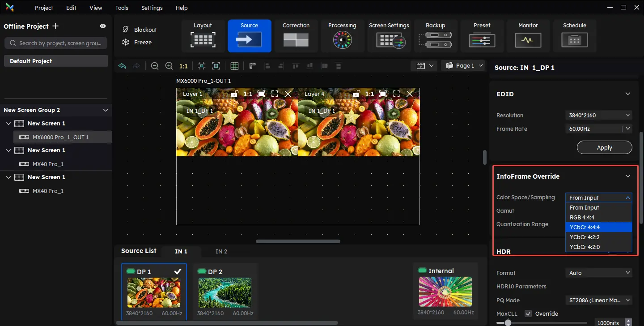This screenshot has height=326, width=644.
Task: Select the Default Project entry
Action: point(56,61)
